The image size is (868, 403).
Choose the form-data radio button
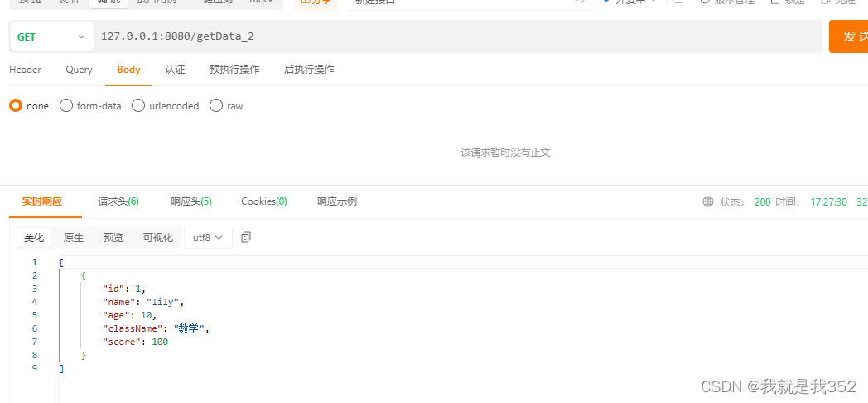[x=66, y=105]
